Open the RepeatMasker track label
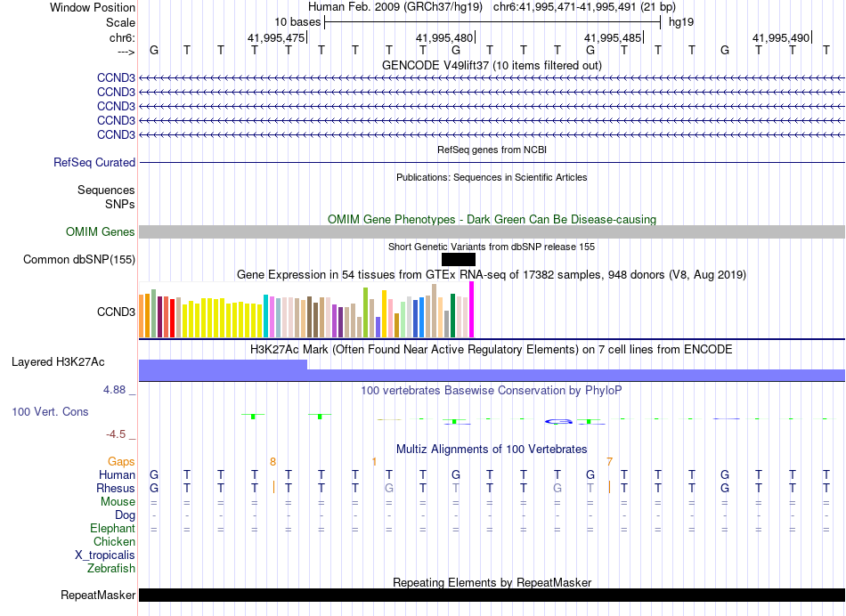Viewport: 846px width, 616px height. (98, 595)
